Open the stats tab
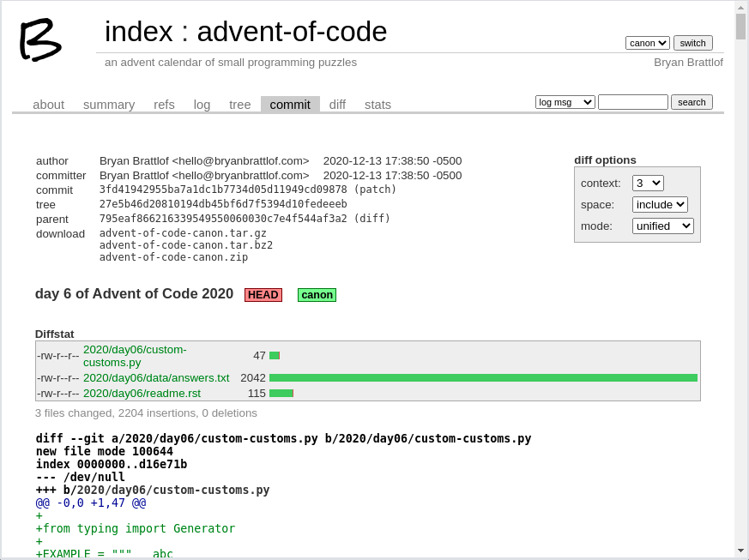The width and height of the screenshot is (749, 560). (378, 105)
